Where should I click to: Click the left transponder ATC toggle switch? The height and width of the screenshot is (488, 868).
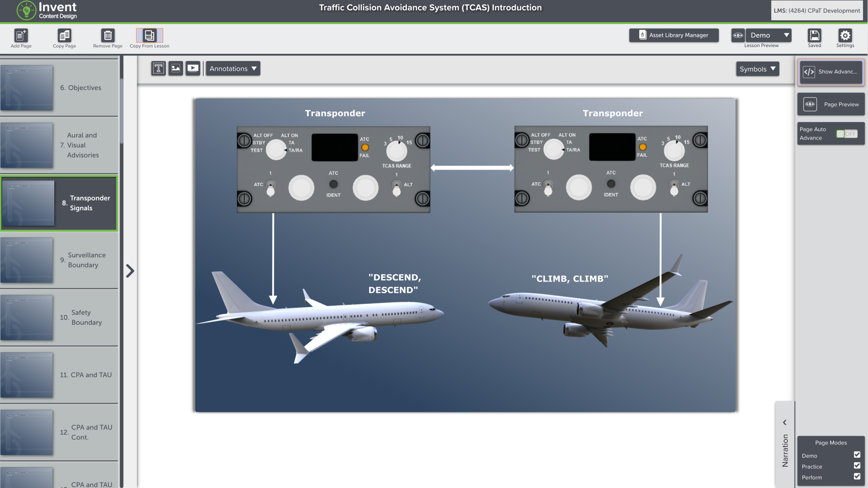(270, 188)
